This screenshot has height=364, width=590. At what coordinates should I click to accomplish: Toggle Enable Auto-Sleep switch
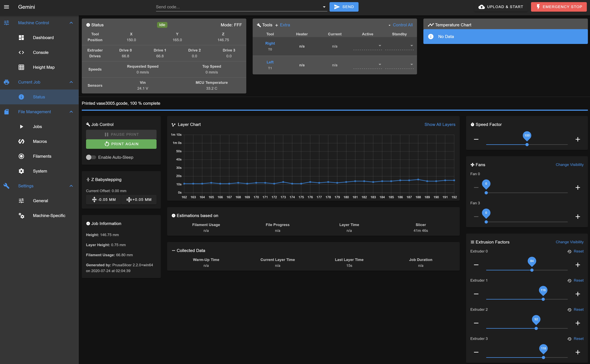point(91,157)
